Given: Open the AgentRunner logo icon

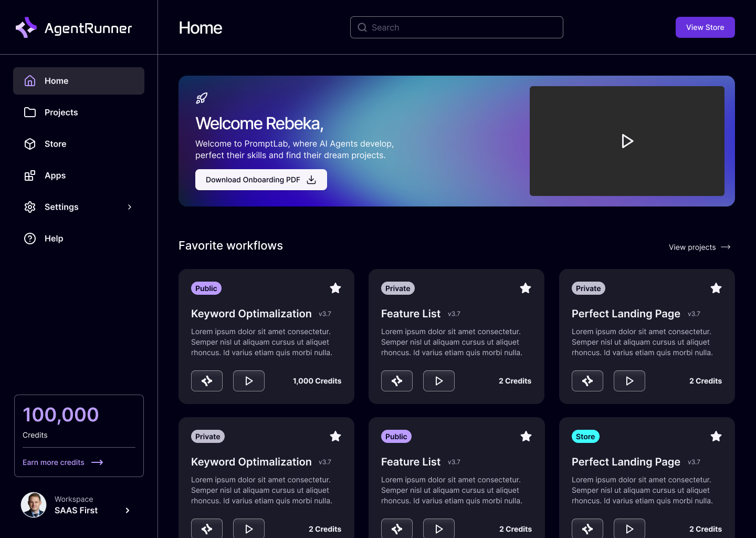Looking at the screenshot, I should (26, 27).
